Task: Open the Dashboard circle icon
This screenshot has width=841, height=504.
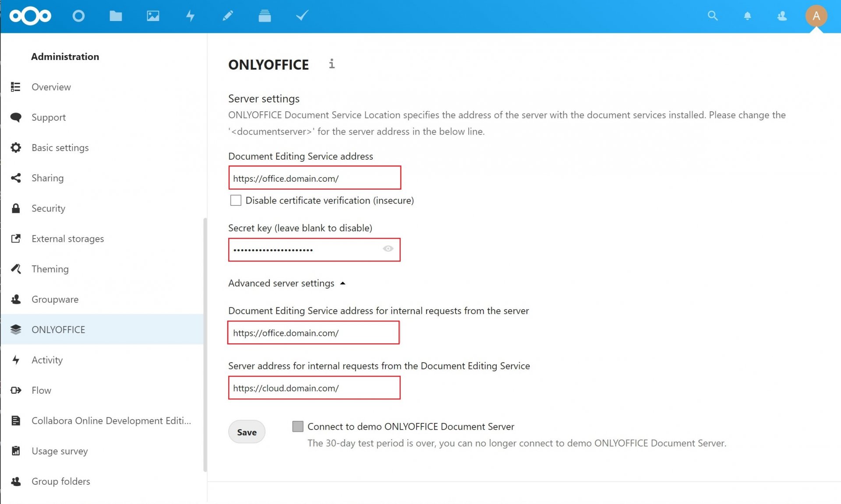Action: point(78,16)
